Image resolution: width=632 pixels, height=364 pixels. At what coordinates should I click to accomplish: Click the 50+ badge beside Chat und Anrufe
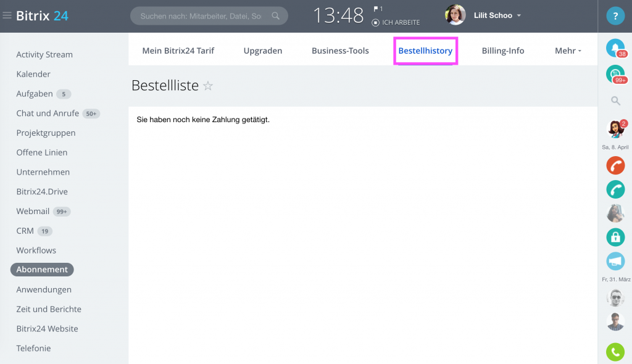click(x=91, y=114)
